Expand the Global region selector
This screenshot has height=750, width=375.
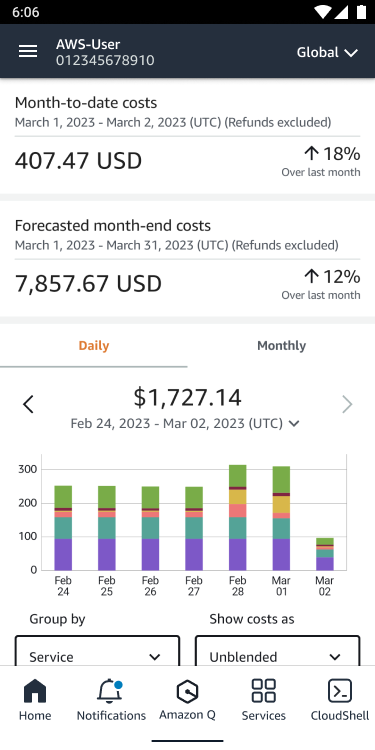[x=327, y=52]
